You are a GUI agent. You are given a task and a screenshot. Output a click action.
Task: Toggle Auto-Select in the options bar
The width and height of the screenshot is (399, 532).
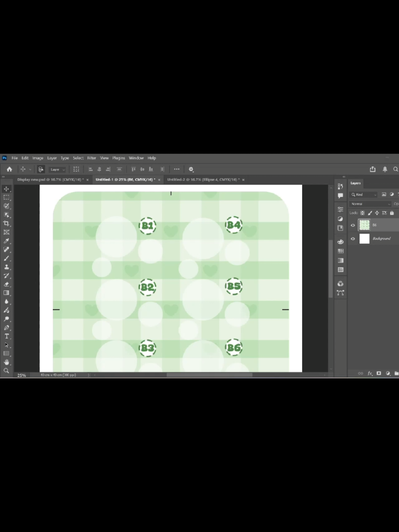click(x=41, y=169)
